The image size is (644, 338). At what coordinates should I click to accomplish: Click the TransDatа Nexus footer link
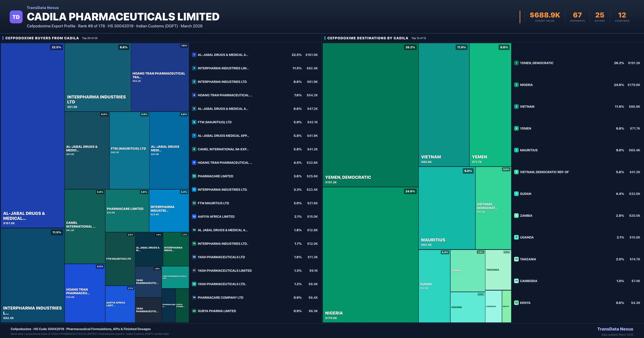click(615, 329)
